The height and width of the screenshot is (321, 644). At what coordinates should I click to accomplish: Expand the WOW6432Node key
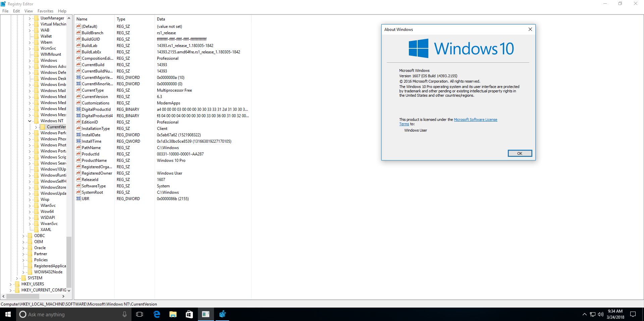23,272
